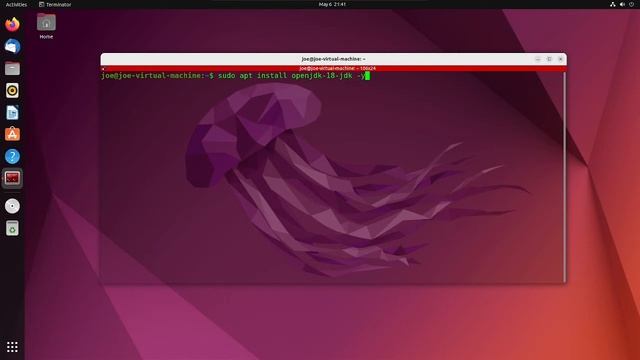Click the terminal command line text
The height and width of the screenshot is (360, 640).
point(233,76)
